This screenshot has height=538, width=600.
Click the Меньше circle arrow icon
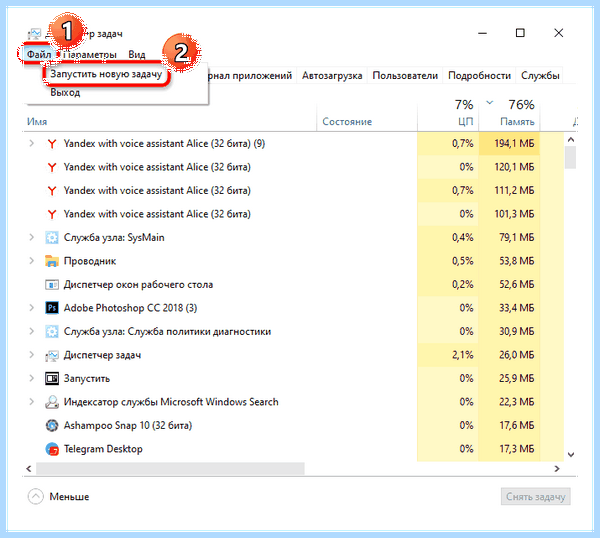tap(36, 497)
